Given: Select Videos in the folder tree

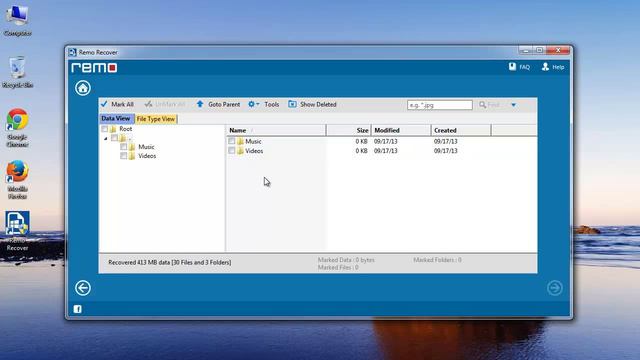Looking at the screenshot, I should click(x=147, y=156).
